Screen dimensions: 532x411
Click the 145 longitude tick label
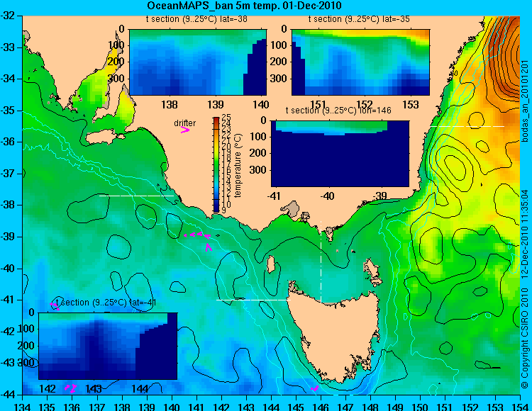(x=297, y=407)
